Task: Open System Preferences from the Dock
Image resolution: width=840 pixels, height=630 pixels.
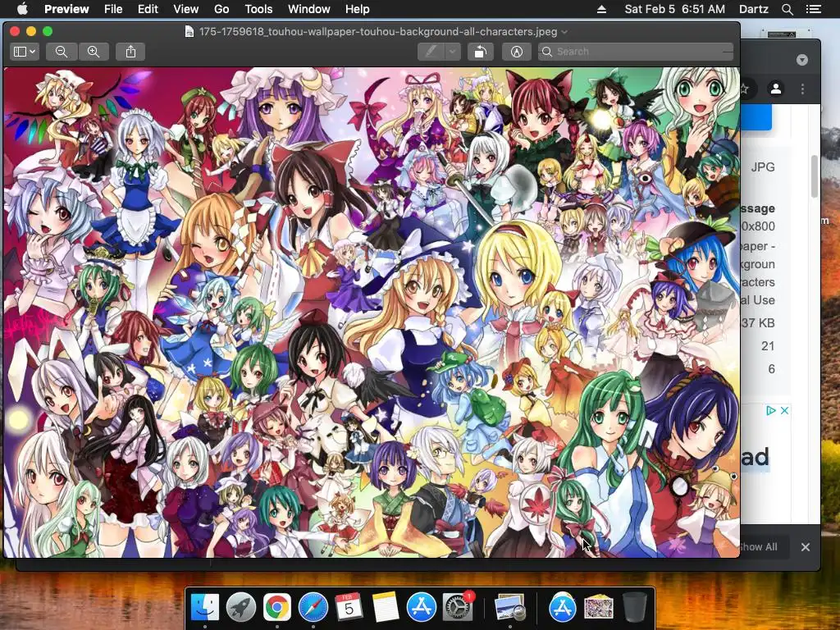Action: pos(457,607)
